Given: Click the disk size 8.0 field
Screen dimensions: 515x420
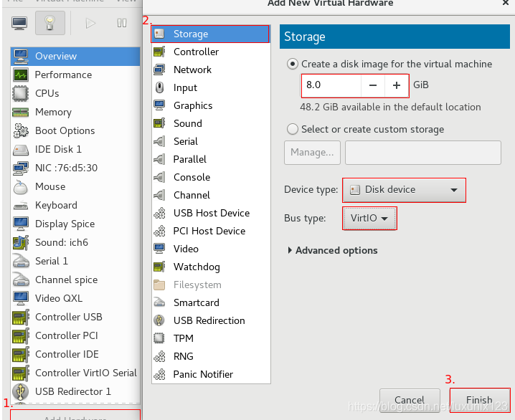Looking at the screenshot, I should [331, 85].
